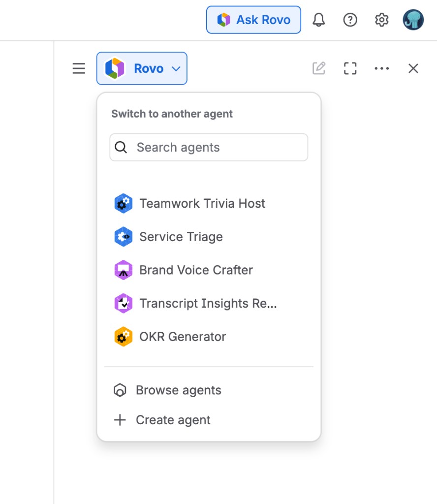Viewport: 437px width, 504px height.
Task: Click Create agent
Action: pos(209,420)
